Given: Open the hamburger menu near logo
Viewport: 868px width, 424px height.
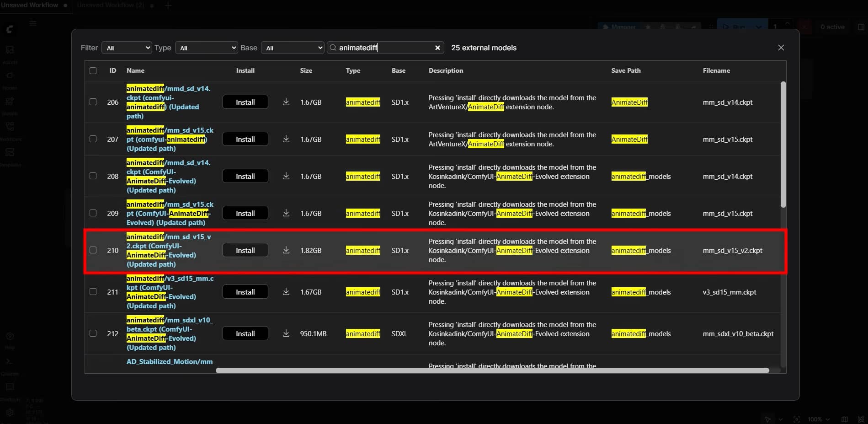Looking at the screenshot, I should point(33,23).
